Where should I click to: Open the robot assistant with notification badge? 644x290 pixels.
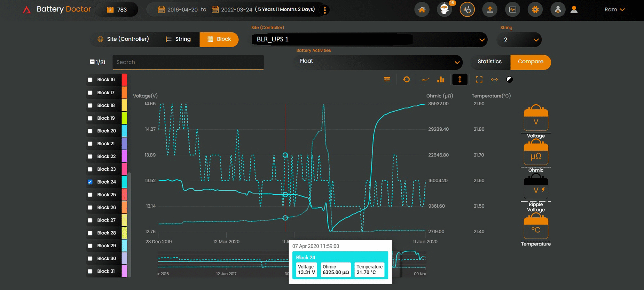(x=445, y=10)
